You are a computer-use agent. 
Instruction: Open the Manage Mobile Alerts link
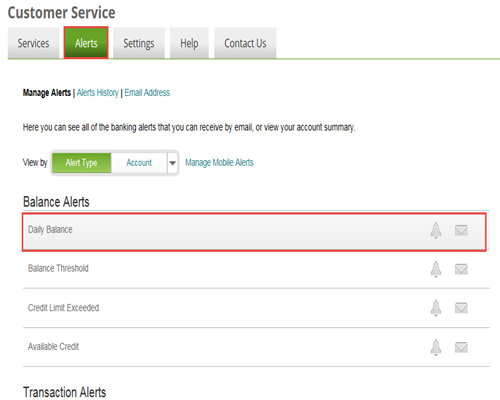click(x=219, y=162)
